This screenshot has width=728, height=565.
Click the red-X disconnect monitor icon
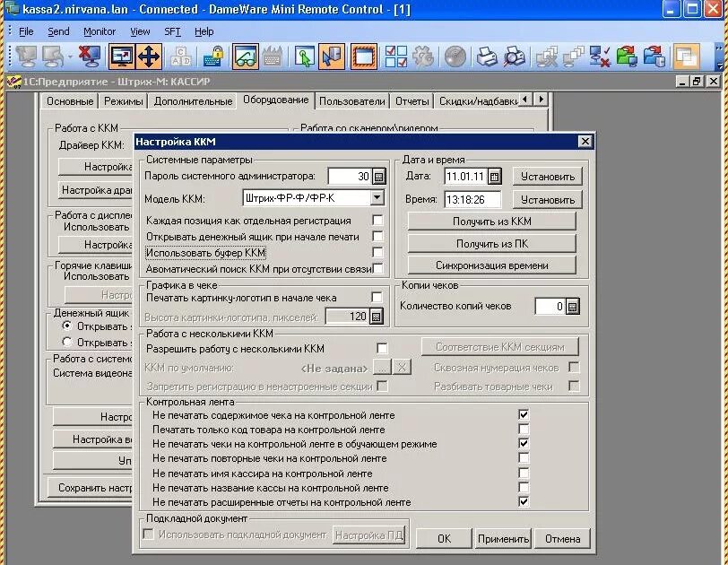[x=90, y=56]
